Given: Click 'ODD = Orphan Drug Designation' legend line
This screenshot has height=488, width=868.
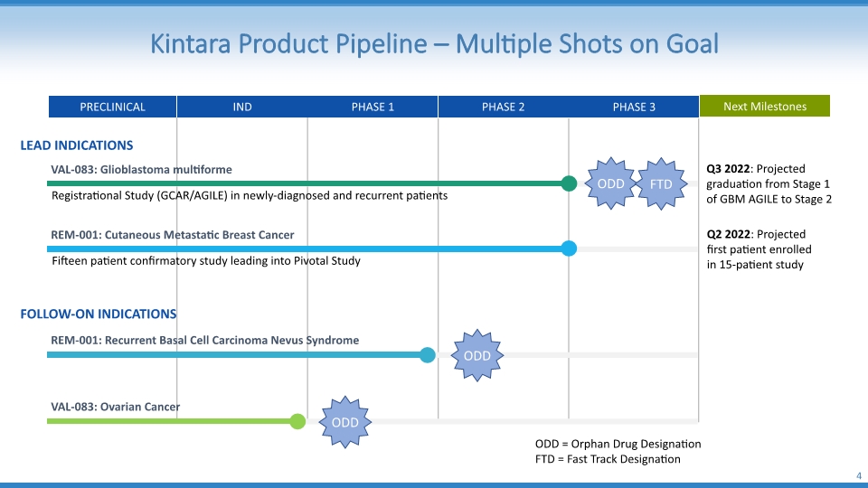Looking at the screenshot, I should pos(618,444).
